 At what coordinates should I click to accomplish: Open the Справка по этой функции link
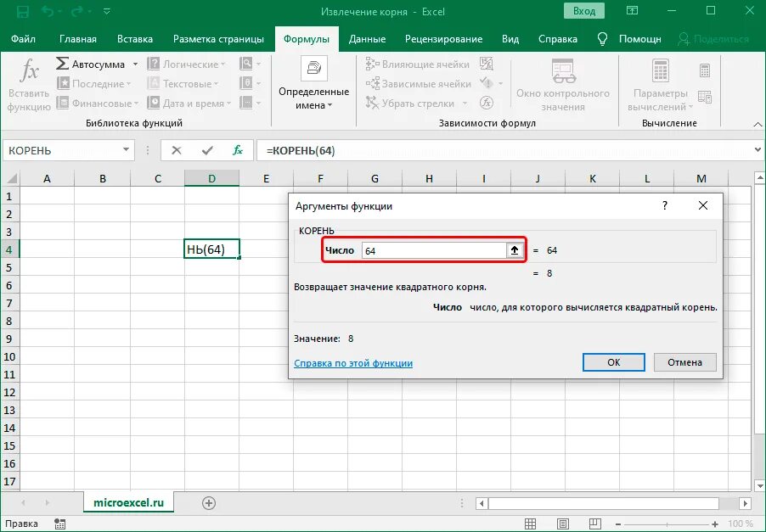click(x=353, y=363)
